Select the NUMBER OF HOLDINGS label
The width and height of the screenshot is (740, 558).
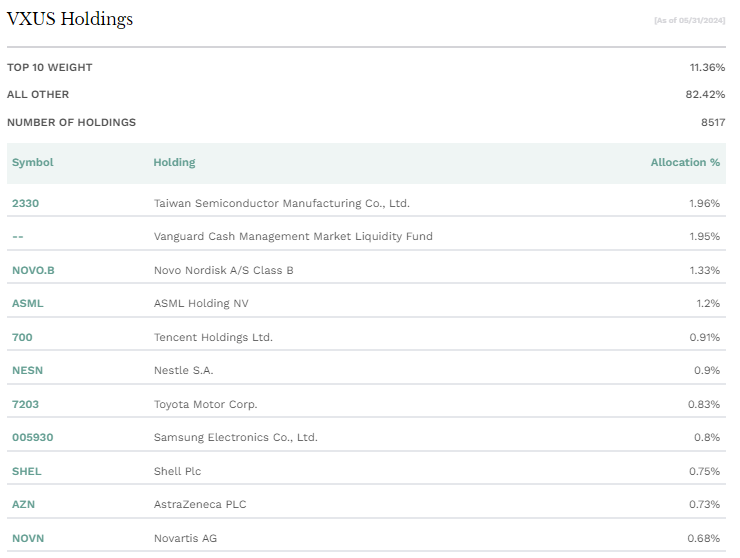pyautogui.click(x=71, y=122)
